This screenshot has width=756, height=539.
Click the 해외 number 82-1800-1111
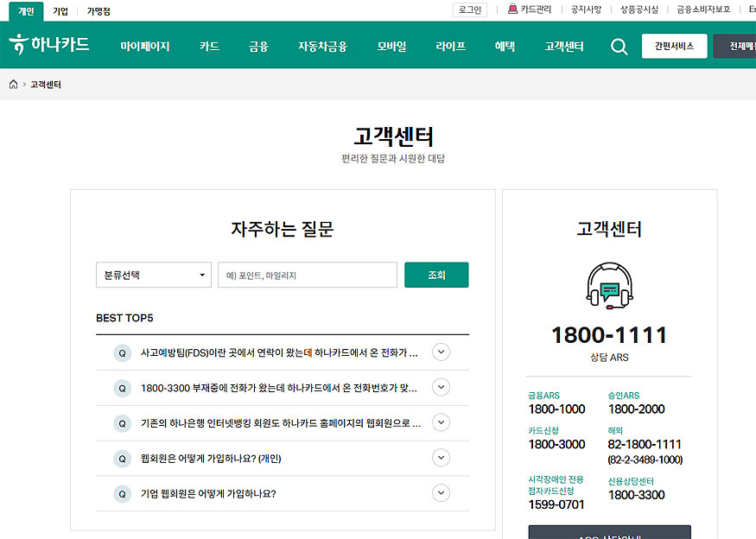(x=645, y=445)
